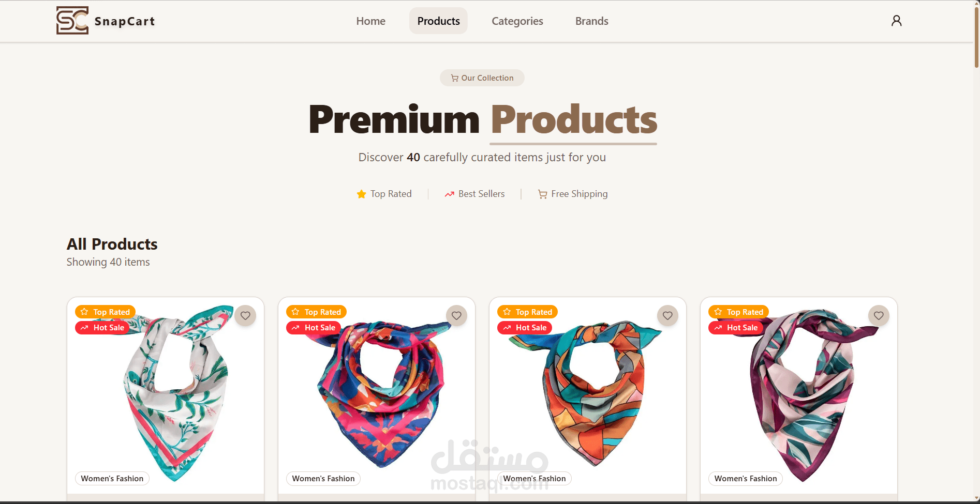Go to Categories in the navbar

517,21
